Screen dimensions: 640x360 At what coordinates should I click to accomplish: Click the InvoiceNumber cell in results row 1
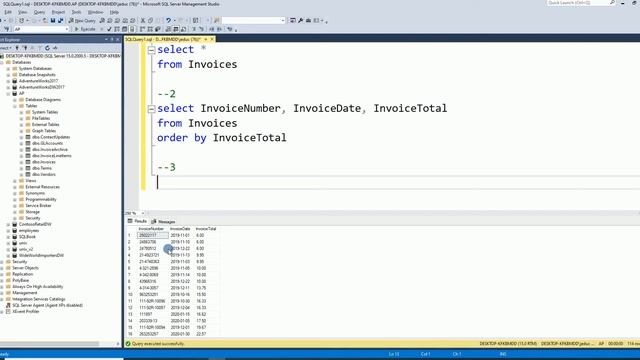pyautogui.click(x=153, y=236)
